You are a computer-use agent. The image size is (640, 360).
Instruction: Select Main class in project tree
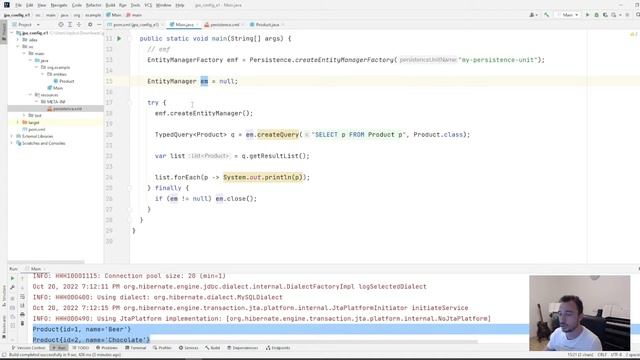coord(55,88)
